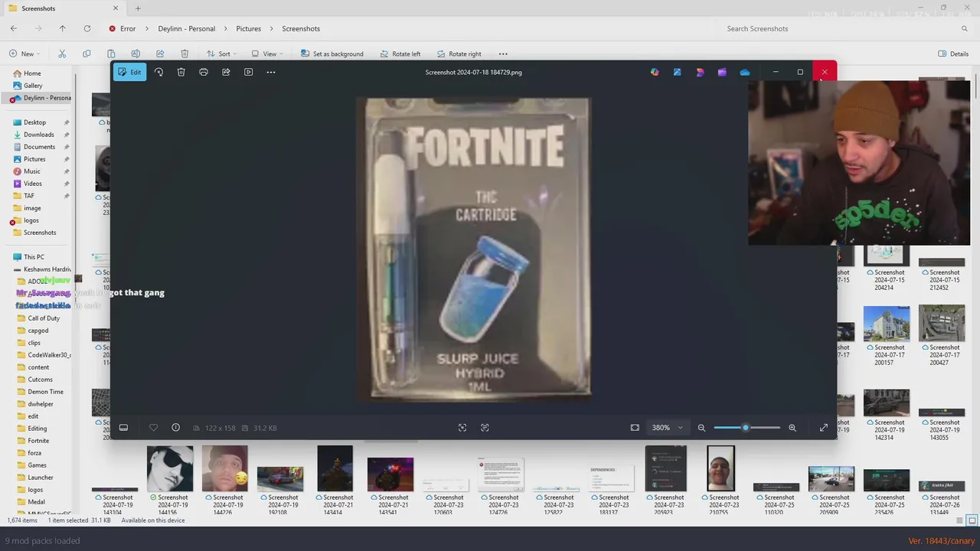
Task: Toggle the Details pane in Explorer
Action: (x=953, y=54)
